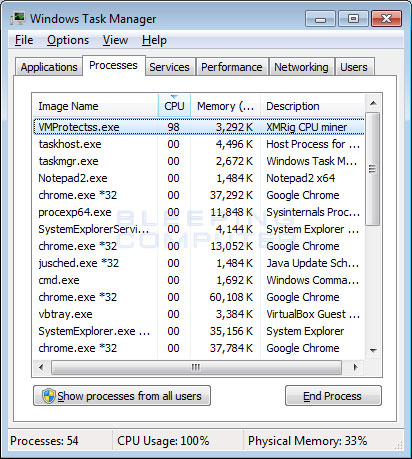
Task: Select the taskmgr.exe process
Action: (199, 161)
